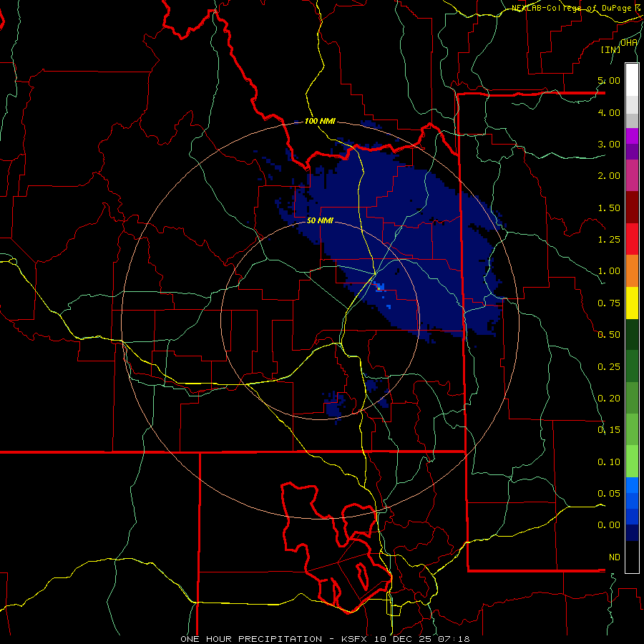
Task: Choose the dark purple swatch below 3.00
Action: pyautogui.click(x=632, y=152)
